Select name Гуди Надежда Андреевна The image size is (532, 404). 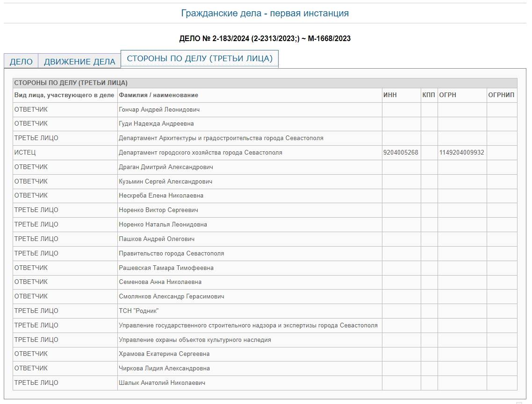pyautogui.click(x=157, y=124)
